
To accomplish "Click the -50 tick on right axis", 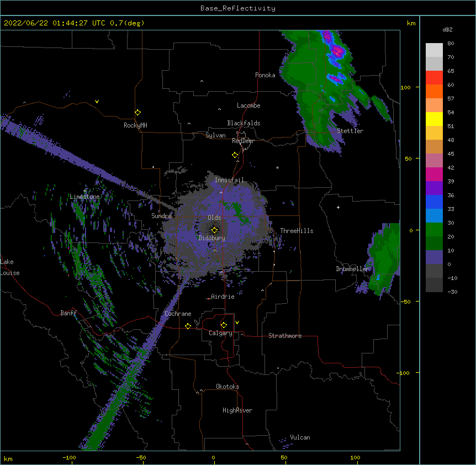I will pyautogui.click(x=405, y=302).
